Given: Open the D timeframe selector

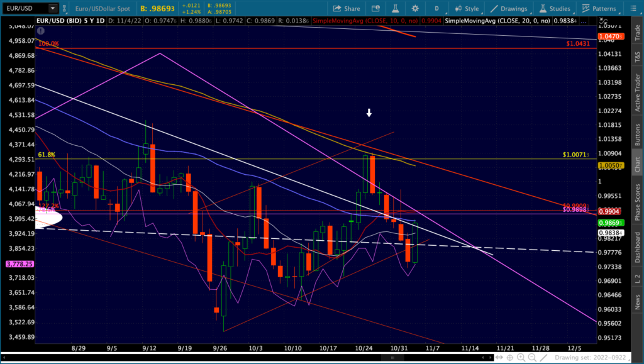Looking at the screenshot, I should point(436,9).
